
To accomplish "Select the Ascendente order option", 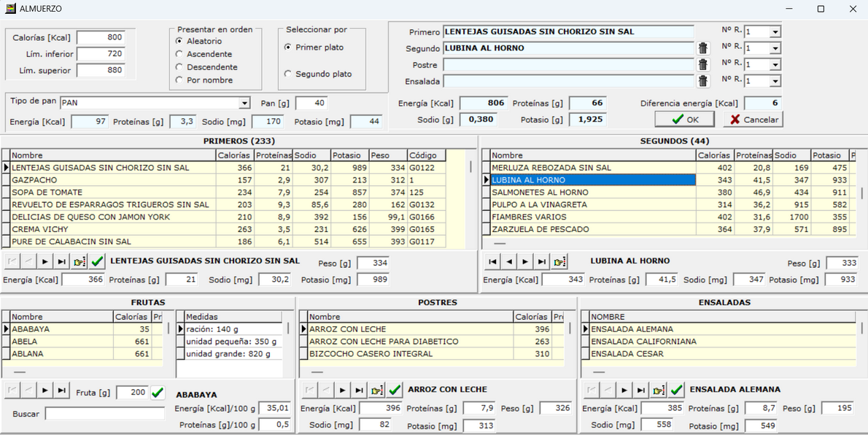I will [179, 54].
